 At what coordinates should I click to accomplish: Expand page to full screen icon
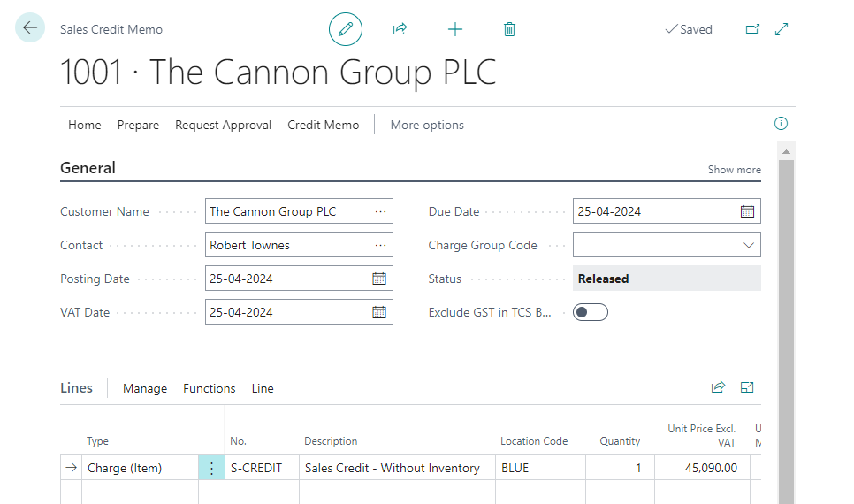782,29
